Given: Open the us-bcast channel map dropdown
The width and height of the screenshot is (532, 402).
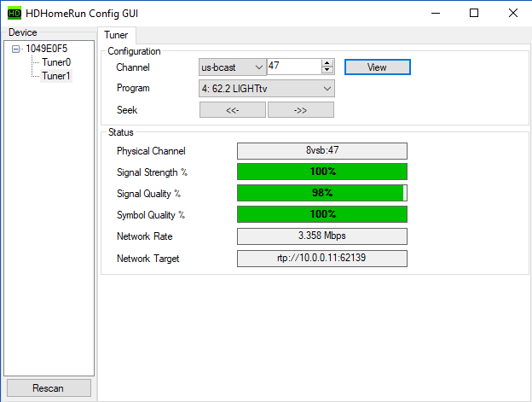Looking at the screenshot, I should pos(233,67).
